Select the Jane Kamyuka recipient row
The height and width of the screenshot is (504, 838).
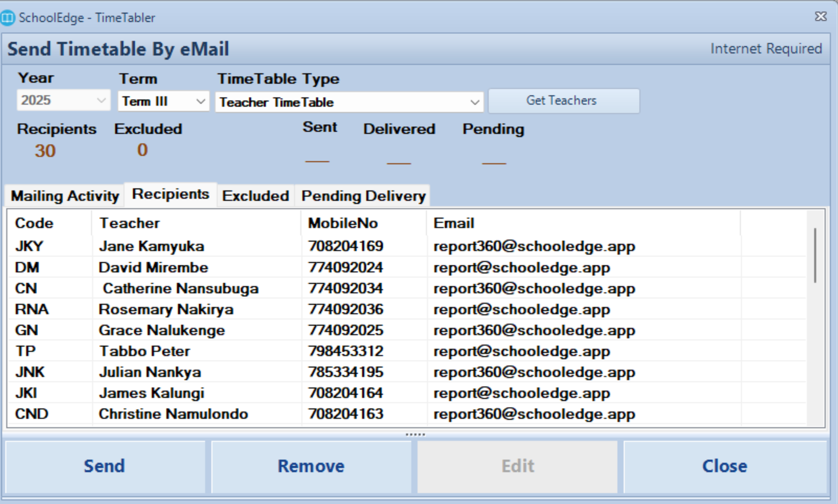pos(152,246)
